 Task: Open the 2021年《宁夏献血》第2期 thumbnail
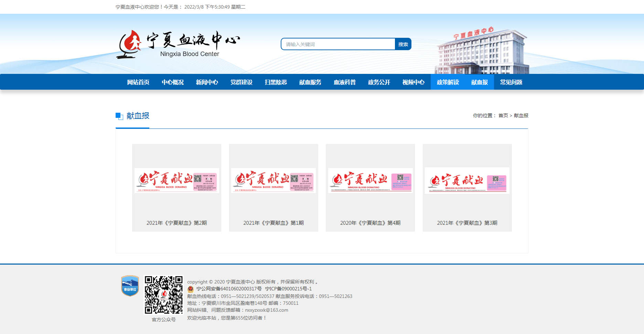(x=176, y=180)
